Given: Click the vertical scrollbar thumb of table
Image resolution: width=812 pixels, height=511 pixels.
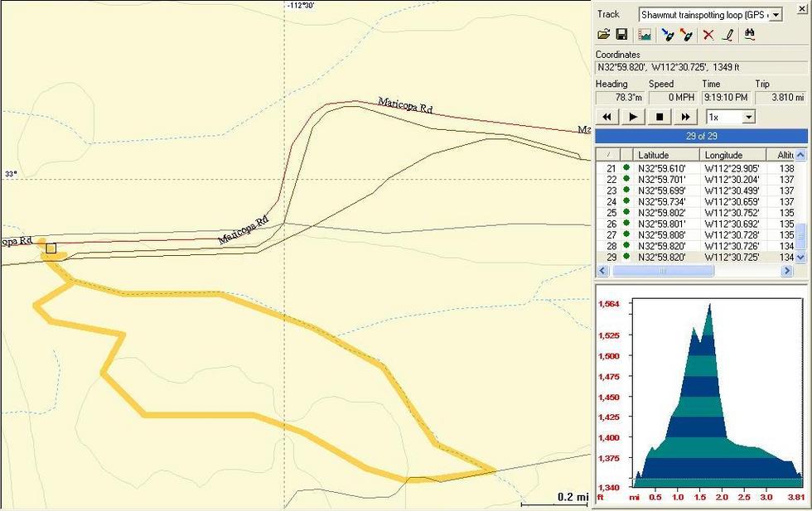Looking at the screenshot, I should click(x=800, y=238).
